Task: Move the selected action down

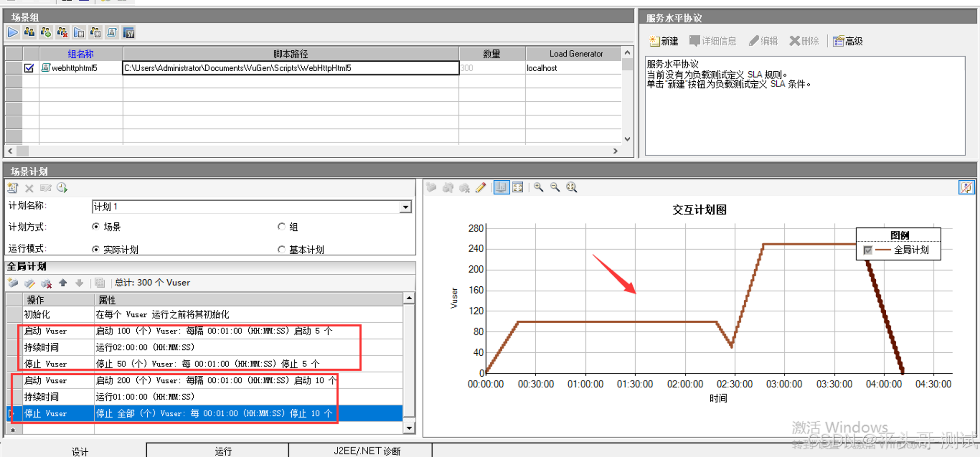Action: coord(79,283)
